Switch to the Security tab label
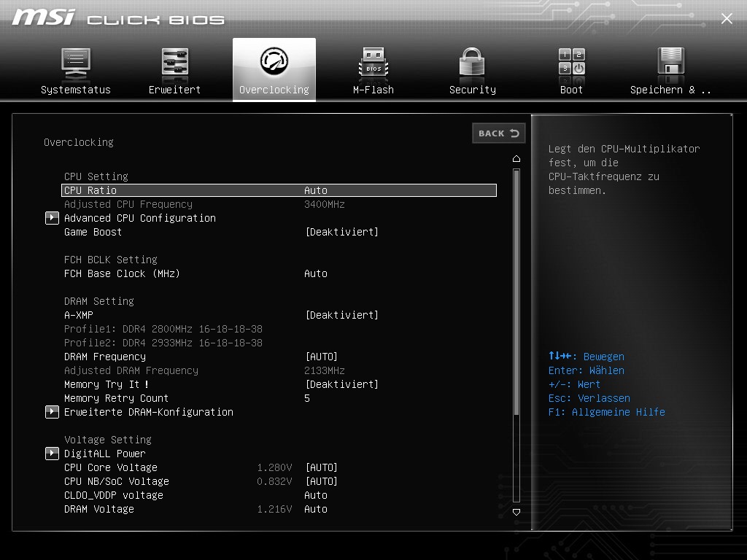The image size is (747, 560). pyautogui.click(x=473, y=90)
